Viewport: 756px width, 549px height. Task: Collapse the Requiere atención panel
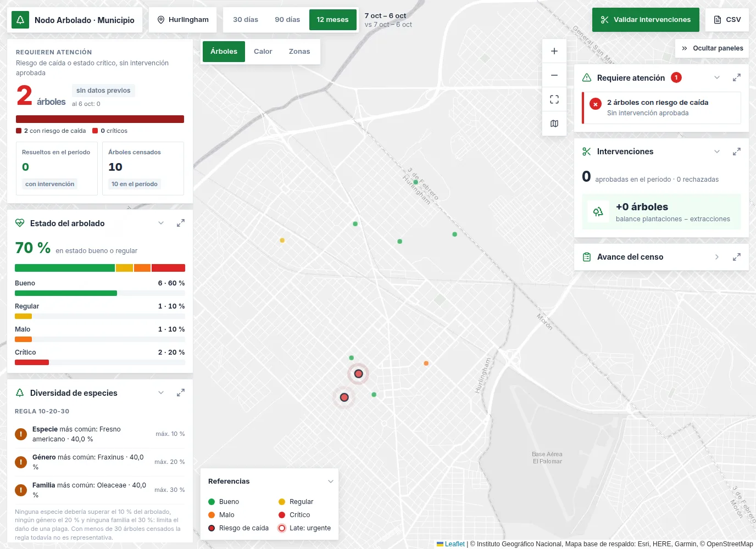pyautogui.click(x=717, y=77)
